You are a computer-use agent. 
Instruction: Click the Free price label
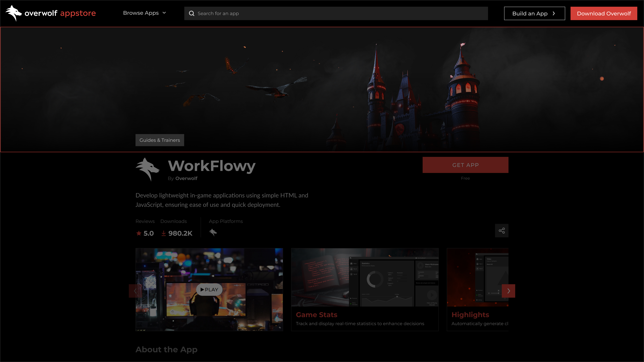(x=466, y=178)
